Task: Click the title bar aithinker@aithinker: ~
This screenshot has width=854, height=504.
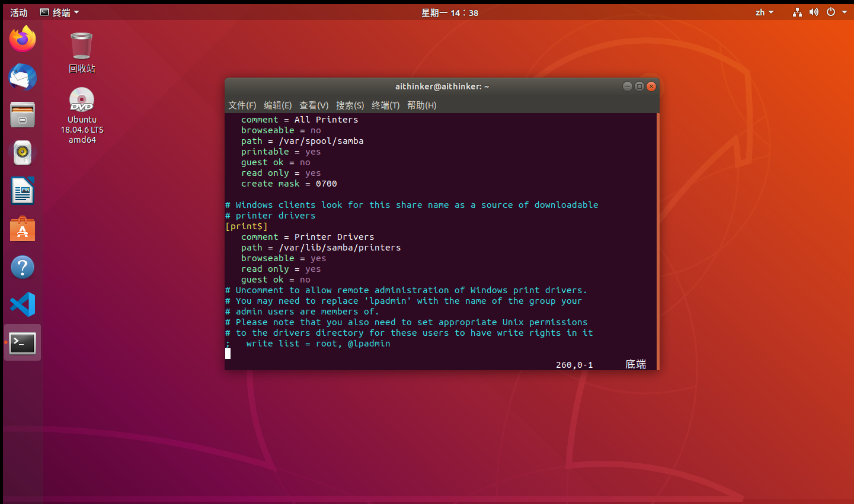Action: (442, 86)
